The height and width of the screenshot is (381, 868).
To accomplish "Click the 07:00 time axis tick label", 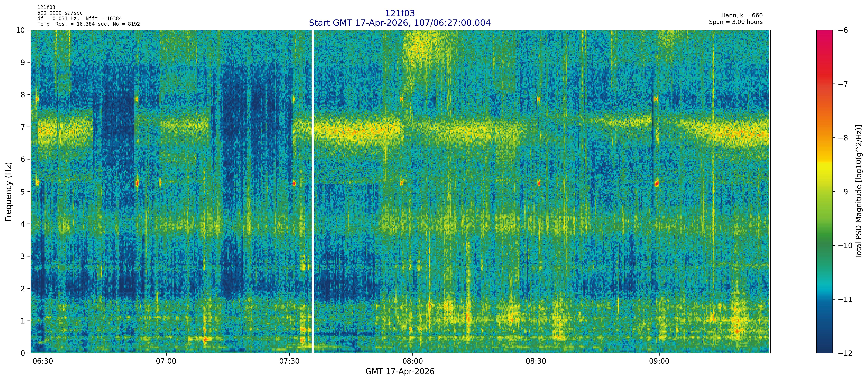I will [166, 362].
